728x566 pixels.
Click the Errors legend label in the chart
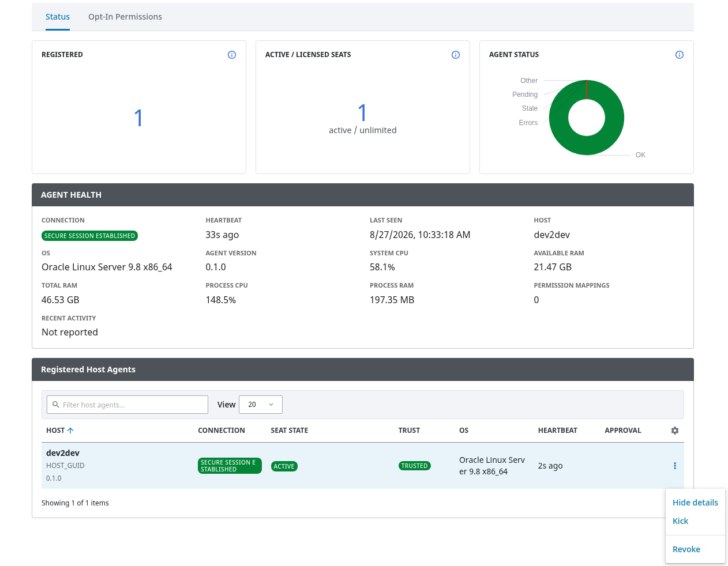pyautogui.click(x=528, y=123)
